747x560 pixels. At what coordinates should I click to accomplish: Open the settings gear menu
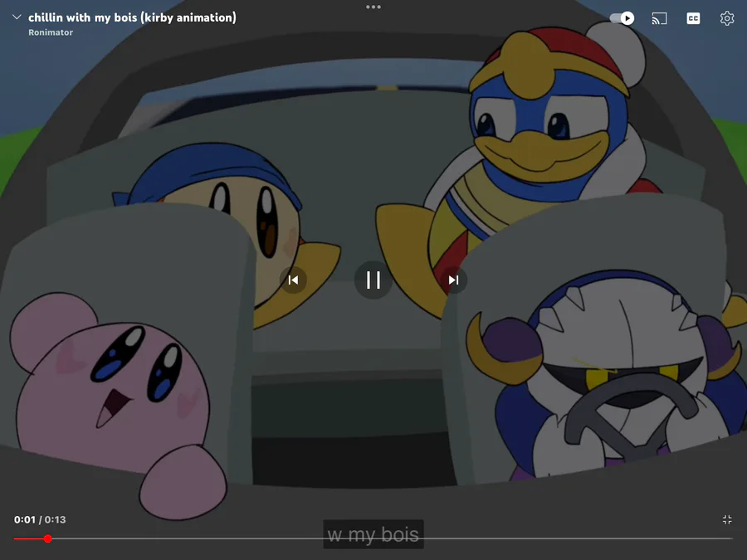727,18
